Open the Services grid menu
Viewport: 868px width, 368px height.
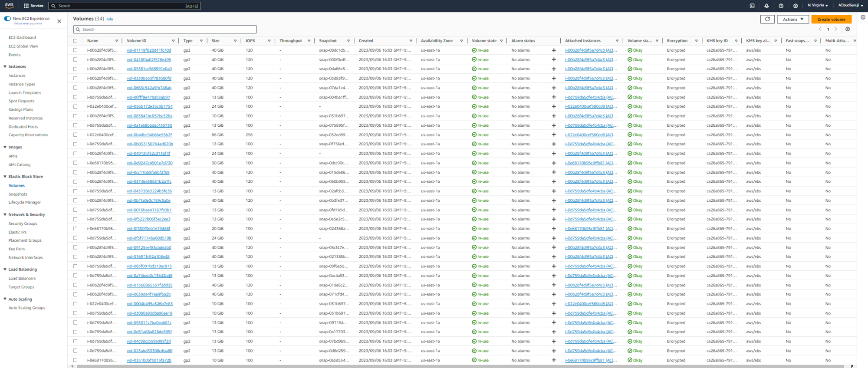coord(33,6)
